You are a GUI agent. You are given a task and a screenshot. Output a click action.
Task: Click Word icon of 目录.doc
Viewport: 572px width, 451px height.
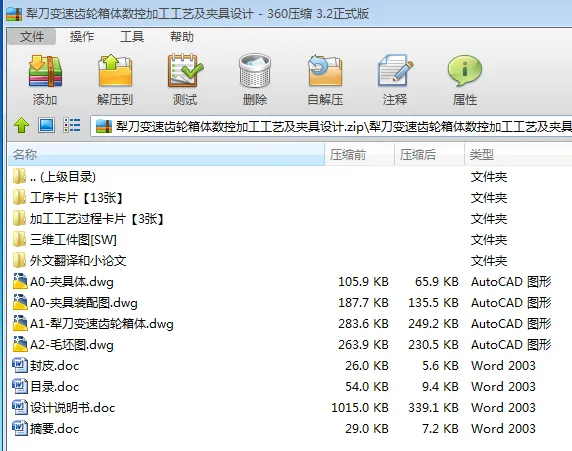pos(20,386)
